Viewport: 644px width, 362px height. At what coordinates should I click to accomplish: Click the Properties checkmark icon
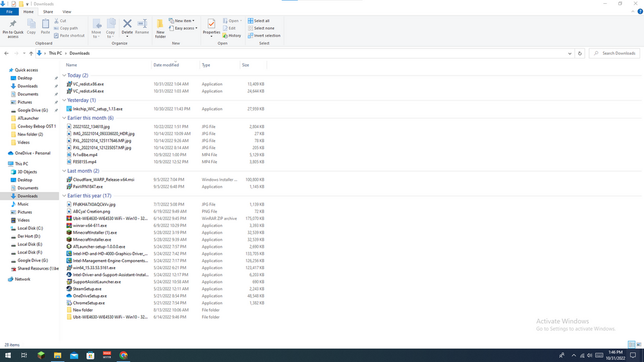point(211,24)
